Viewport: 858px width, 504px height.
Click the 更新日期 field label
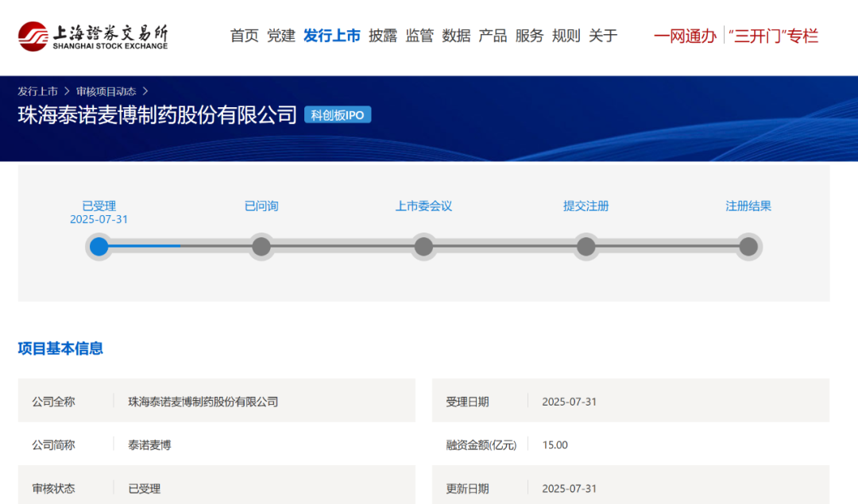(x=467, y=489)
